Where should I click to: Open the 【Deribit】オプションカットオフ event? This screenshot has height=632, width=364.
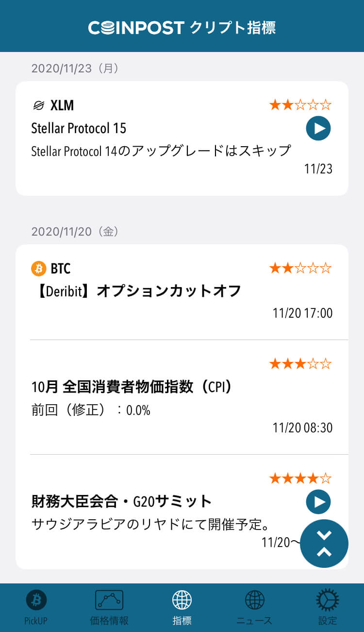coord(136,291)
